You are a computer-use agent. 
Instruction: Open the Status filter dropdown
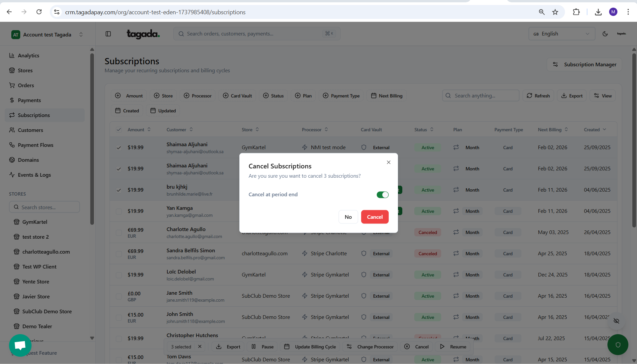tap(273, 96)
